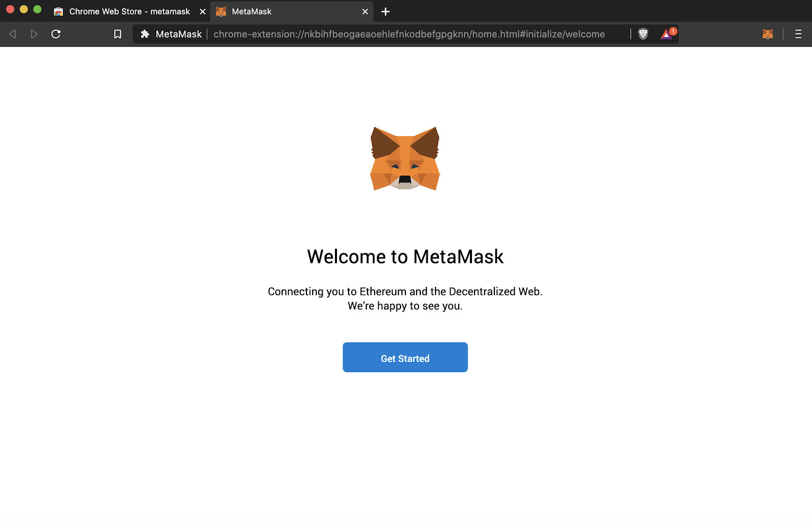Minimize the window with the yellow button
The image size is (812, 528).
click(x=24, y=9)
